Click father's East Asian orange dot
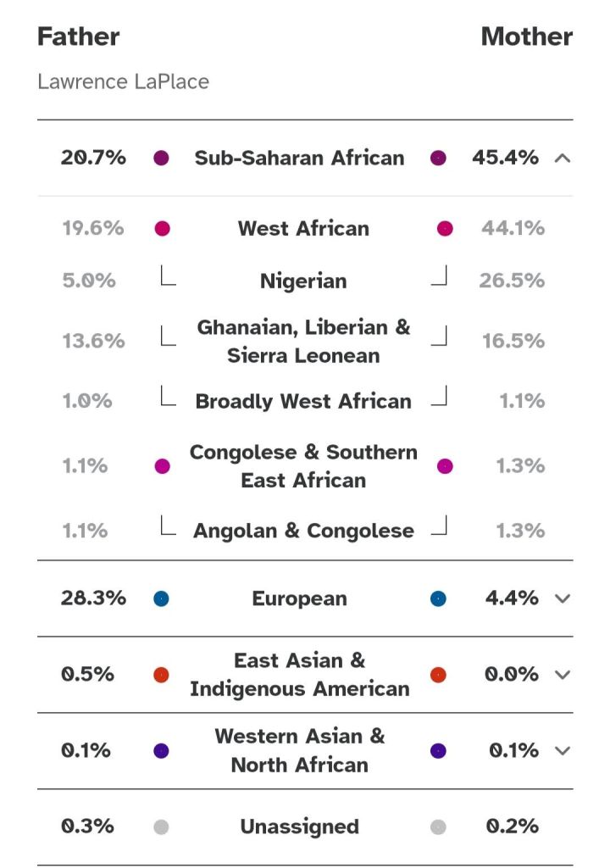This screenshot has width=610, height=868. [x=161, y=675]
